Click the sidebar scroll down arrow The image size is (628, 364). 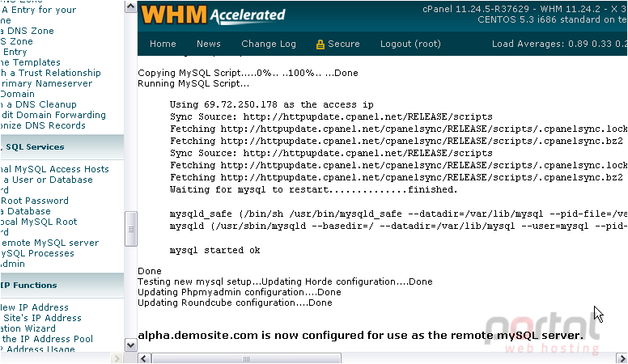point(130,345)
